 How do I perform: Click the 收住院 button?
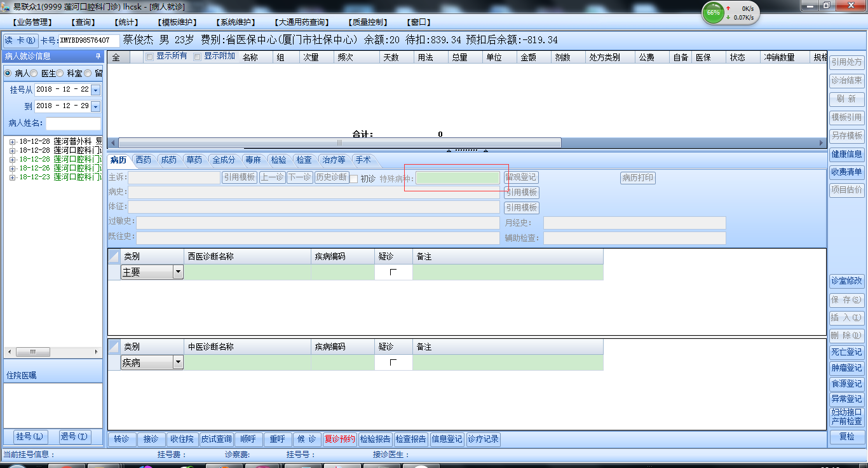click(182, 439)
